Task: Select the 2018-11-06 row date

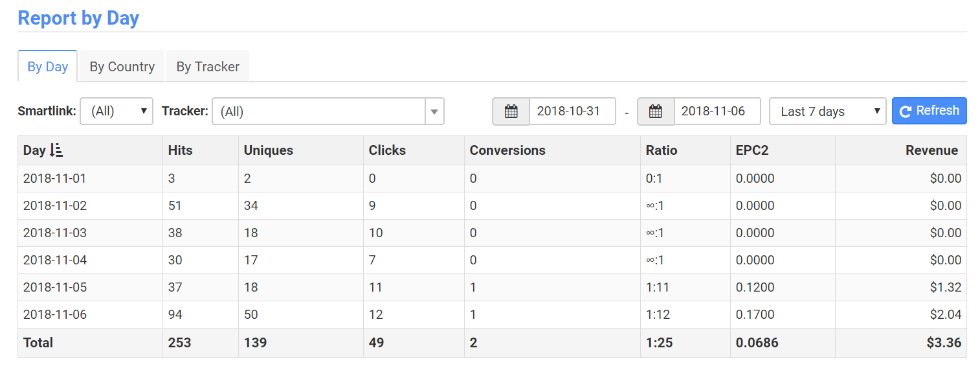Action: [x=54, y=315]
